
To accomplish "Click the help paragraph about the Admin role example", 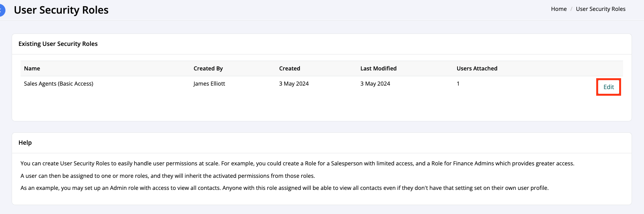I will click(284, 188).
